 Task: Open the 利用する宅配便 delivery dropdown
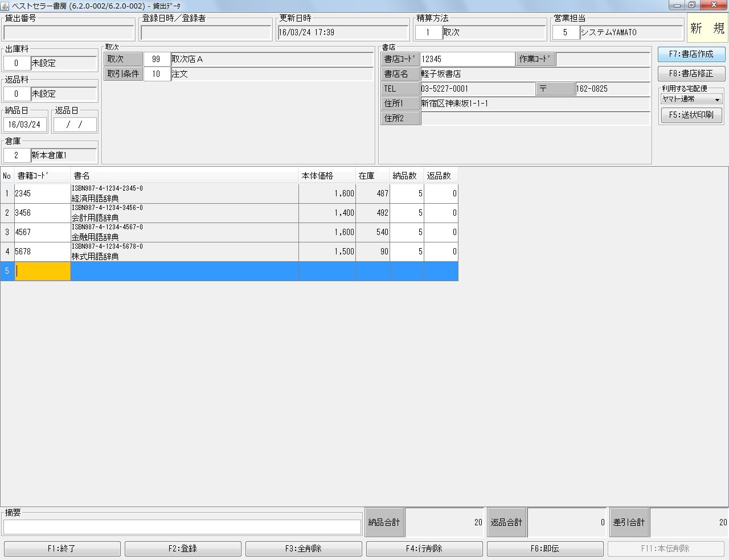point(691,99)
